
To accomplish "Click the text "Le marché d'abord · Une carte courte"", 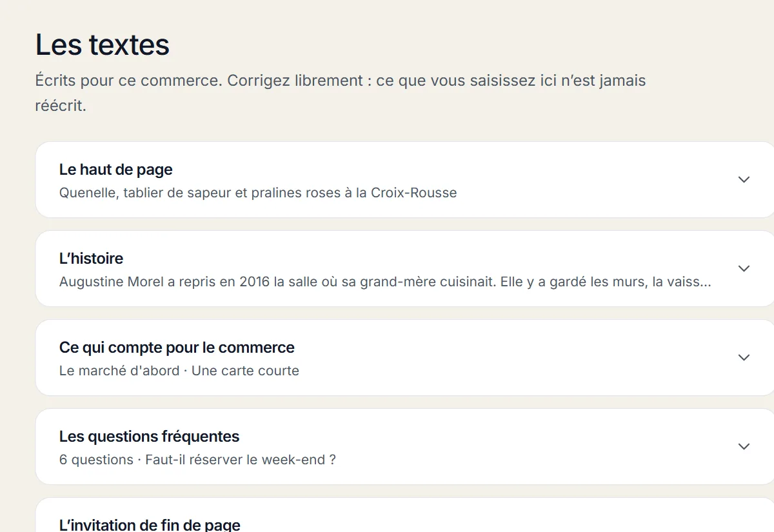I will coord(179,371).
